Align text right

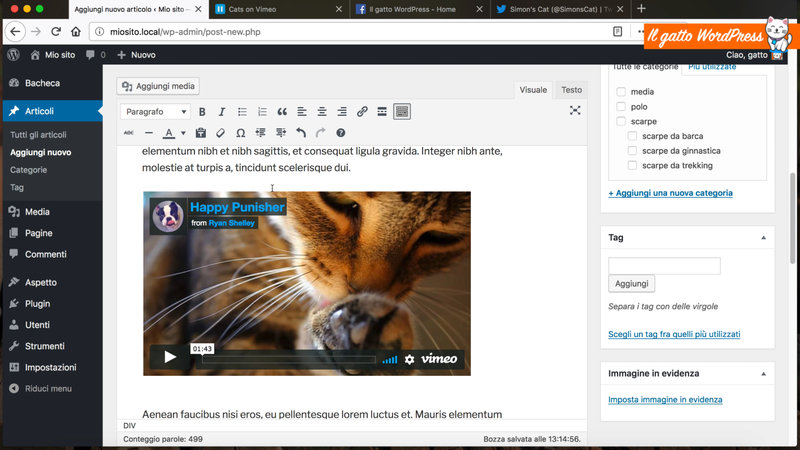[x=342, y=112]
